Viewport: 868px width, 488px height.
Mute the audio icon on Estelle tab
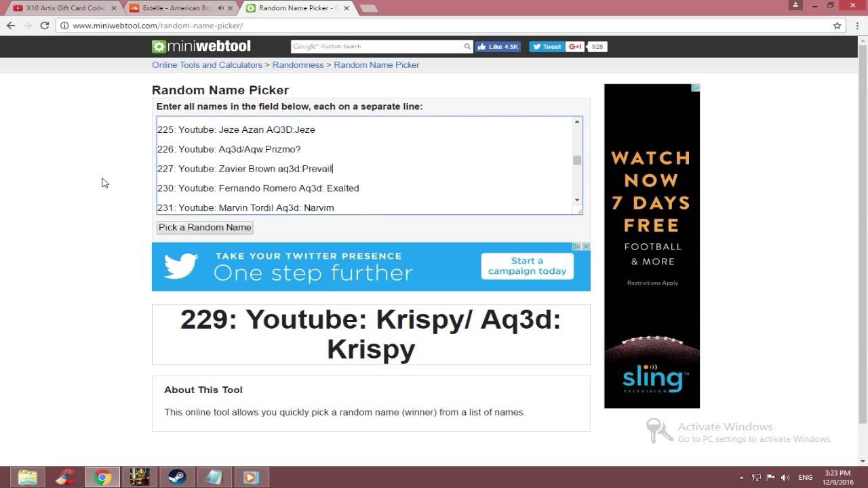(x=220, y=8)
